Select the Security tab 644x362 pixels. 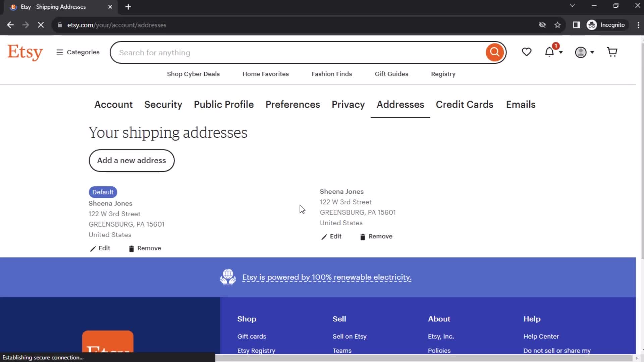coord(163,105)
